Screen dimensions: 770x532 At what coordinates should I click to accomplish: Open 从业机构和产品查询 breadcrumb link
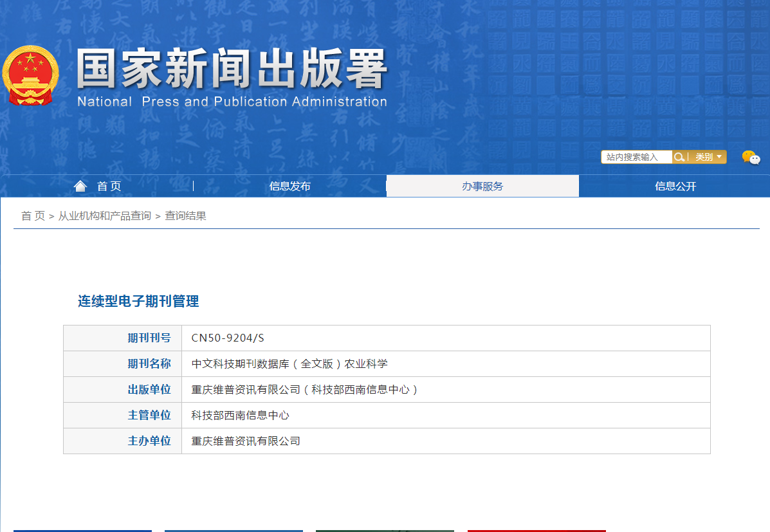click(x=104, y=216)
